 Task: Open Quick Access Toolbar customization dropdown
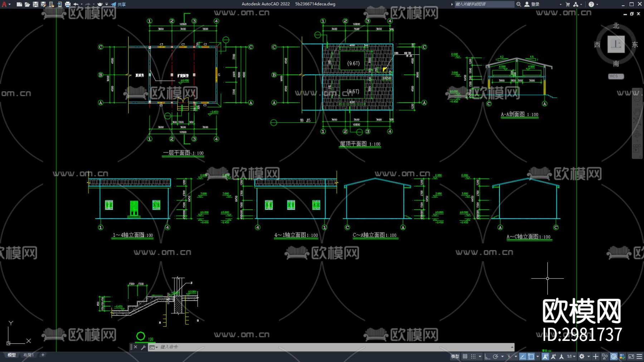[x=107, y=4]
